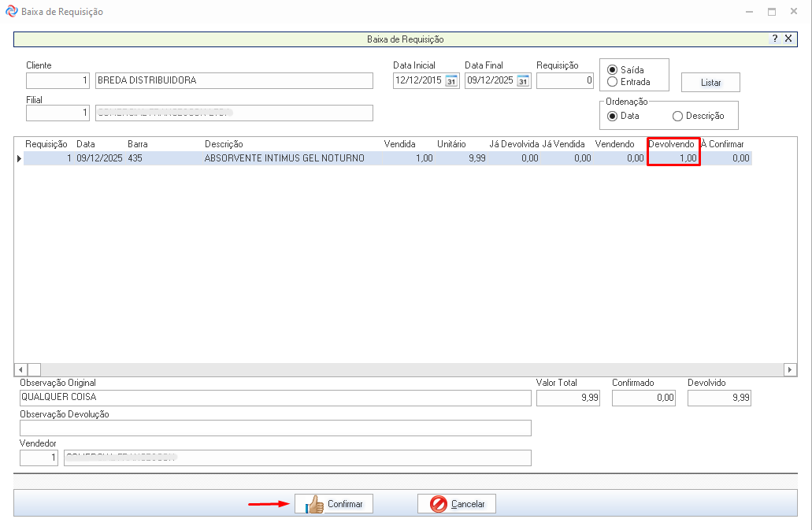The height and width of the screenshot is (530, 812).
Task: Close the inner panel with X icon
Action: pos(788,38)
